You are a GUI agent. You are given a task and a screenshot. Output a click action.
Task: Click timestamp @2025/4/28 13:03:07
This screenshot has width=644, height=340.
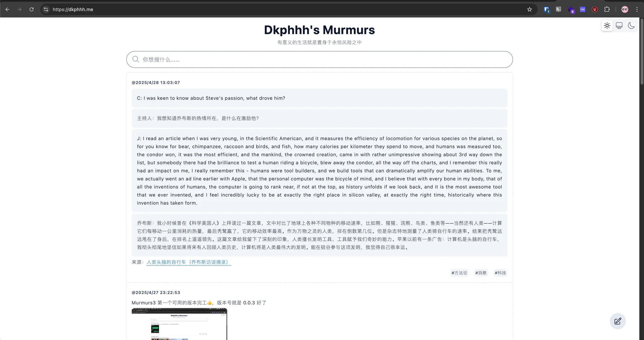pyautogui.click(x=156, y=82)
